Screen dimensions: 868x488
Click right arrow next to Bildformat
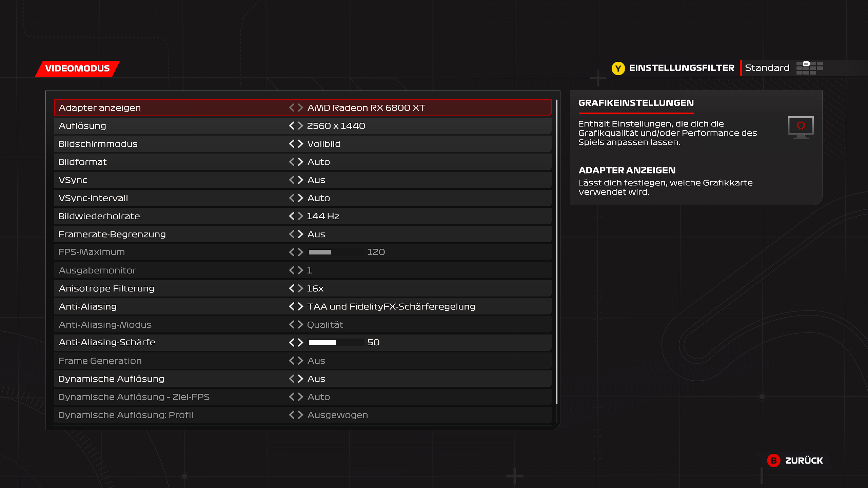pyautogui.click(x=300, y=162)
